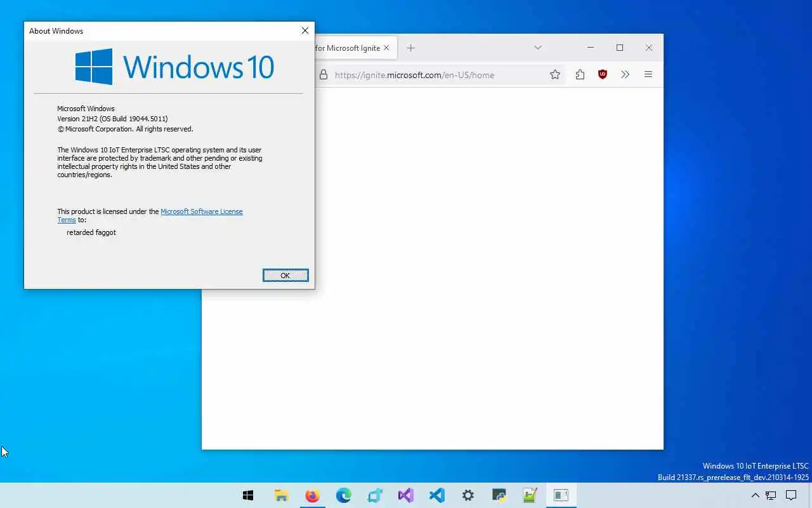Open the network status tray icon

(771, 495)
